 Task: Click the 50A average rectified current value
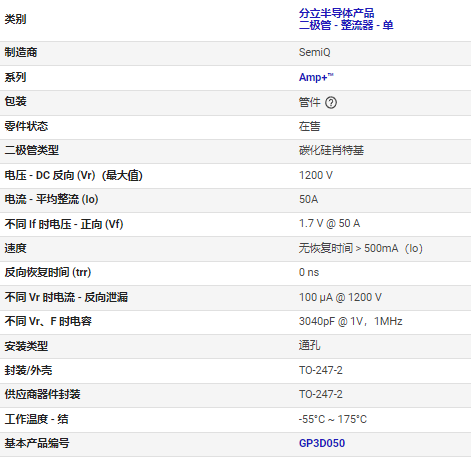point(308,199)
